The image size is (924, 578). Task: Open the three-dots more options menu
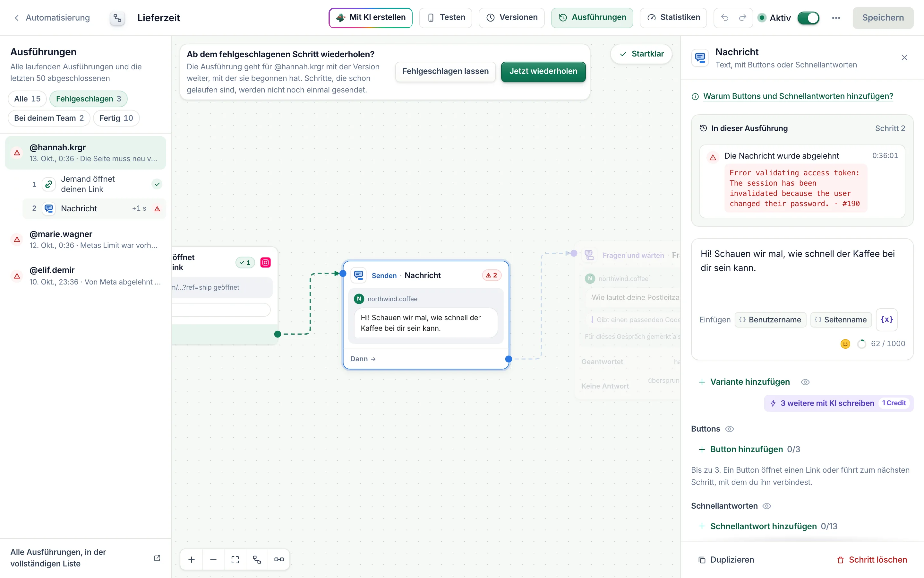pos(836,18)
